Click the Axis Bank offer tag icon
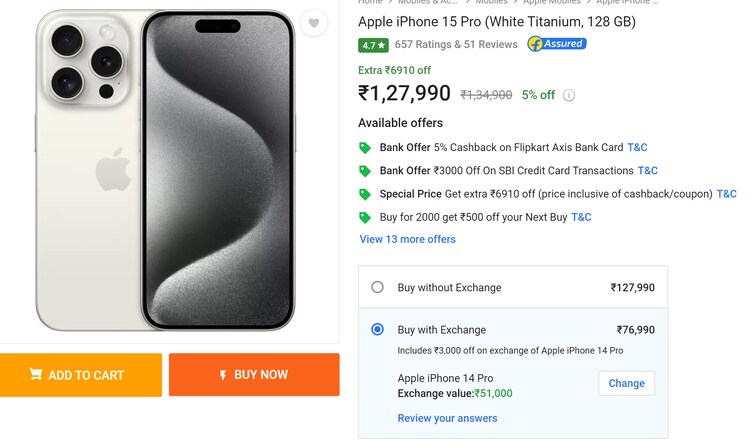750x447 pixels. 365,148
